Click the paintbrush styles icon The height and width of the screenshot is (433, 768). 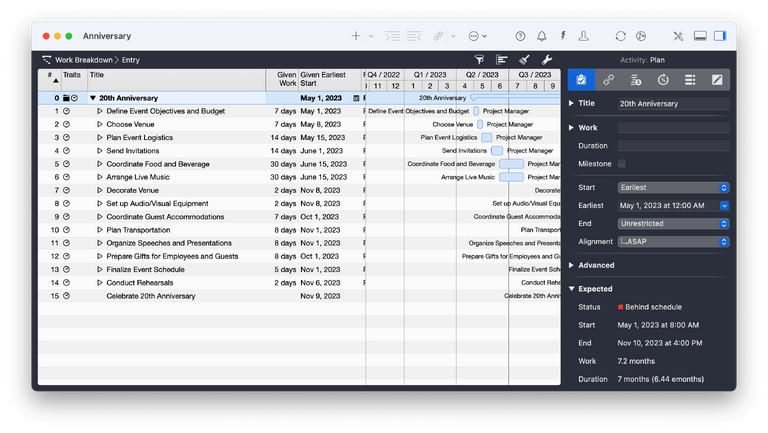pos(524,60)
